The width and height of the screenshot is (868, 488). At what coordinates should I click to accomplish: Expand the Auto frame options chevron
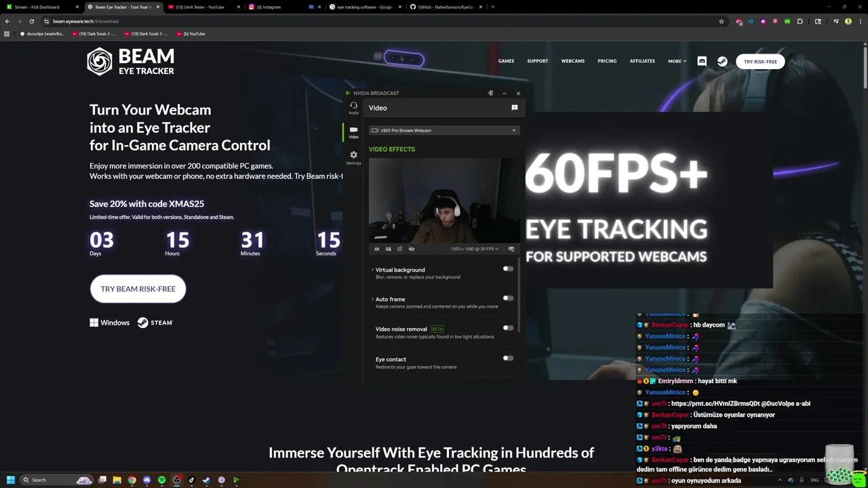(x=372, y=299)
